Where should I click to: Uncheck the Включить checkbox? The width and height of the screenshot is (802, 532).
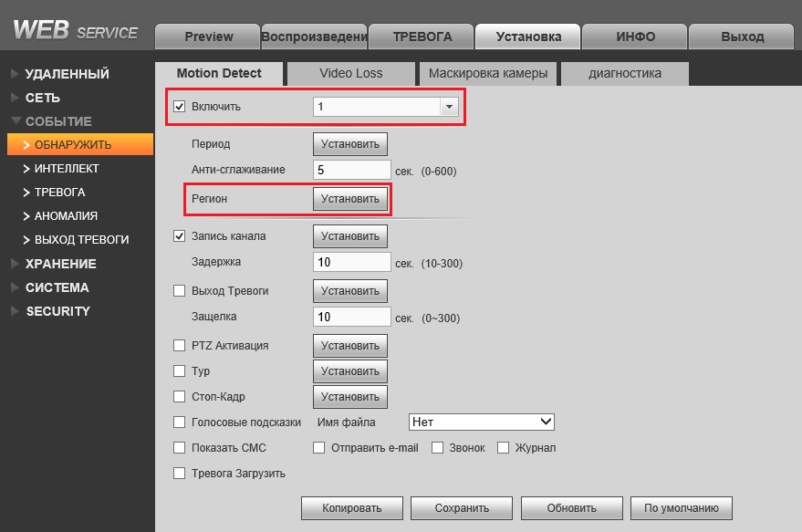(x=179, y=107)
